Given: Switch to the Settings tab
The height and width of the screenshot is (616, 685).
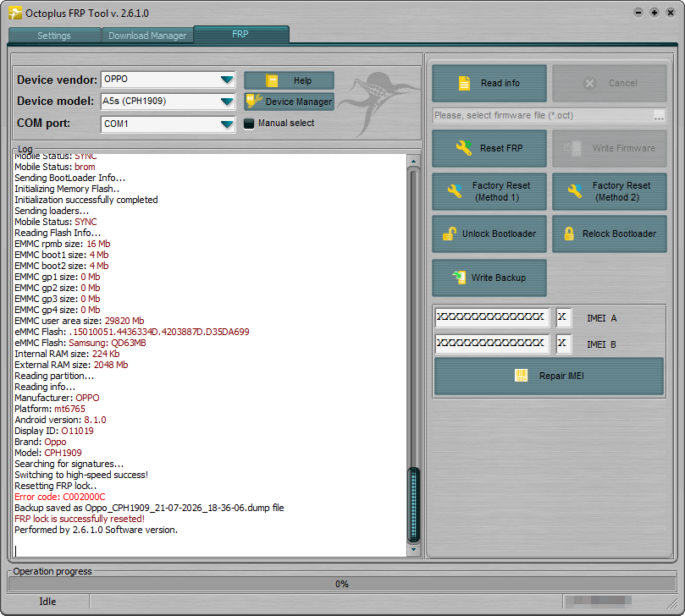Looking at the screenshot, I should click(54, 36).
